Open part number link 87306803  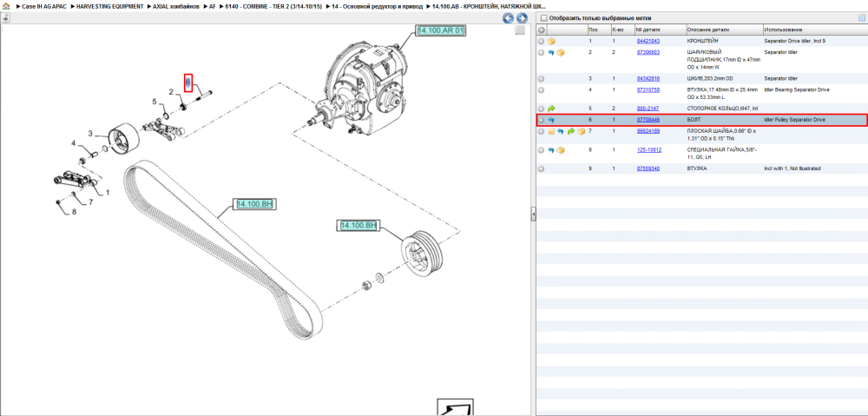click(648, 52)
